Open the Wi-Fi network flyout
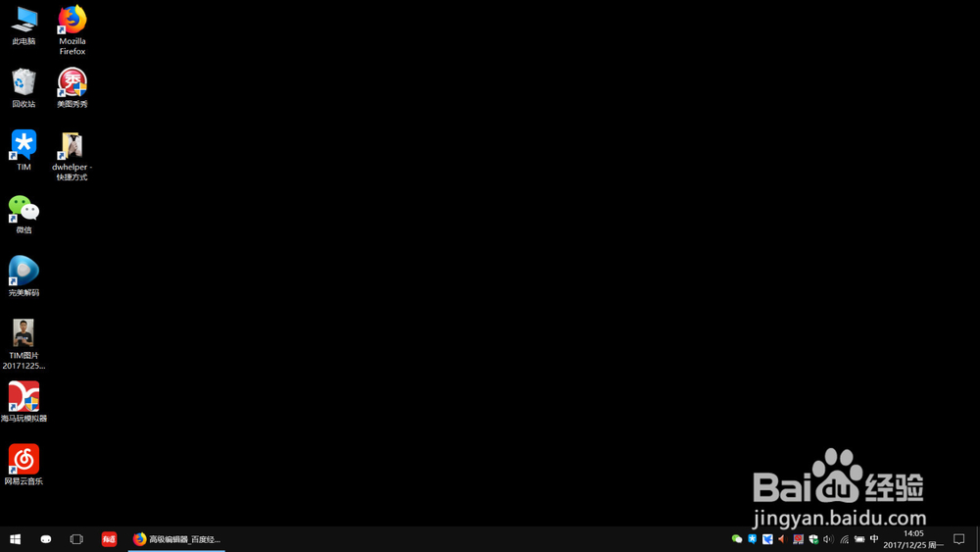 (845, 539)
